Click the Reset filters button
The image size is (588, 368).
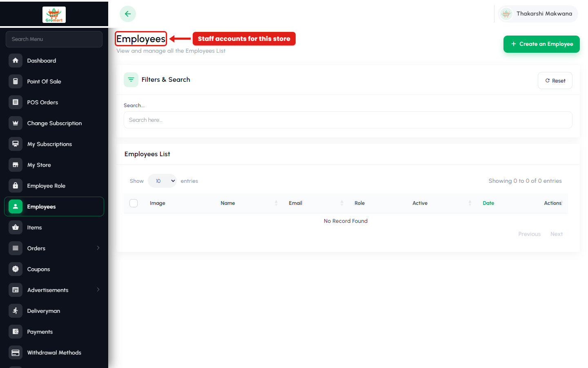click(555, 81)
